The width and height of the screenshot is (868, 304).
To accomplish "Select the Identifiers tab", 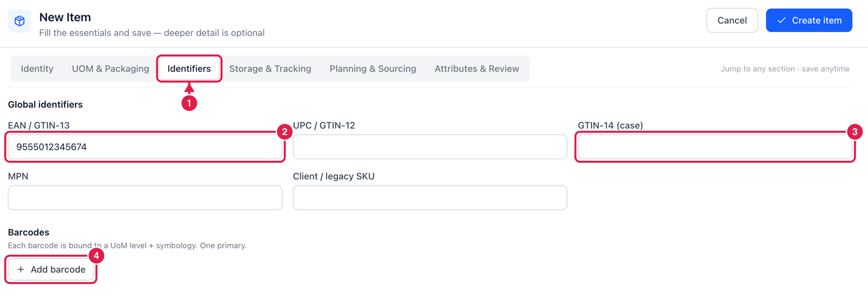I will (x=189, y=69).
